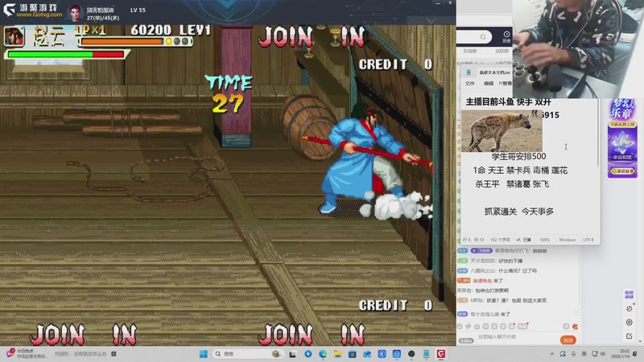Click the 1P orange power gauge
Screen dimensions: 644x362
tap(135, 42)
